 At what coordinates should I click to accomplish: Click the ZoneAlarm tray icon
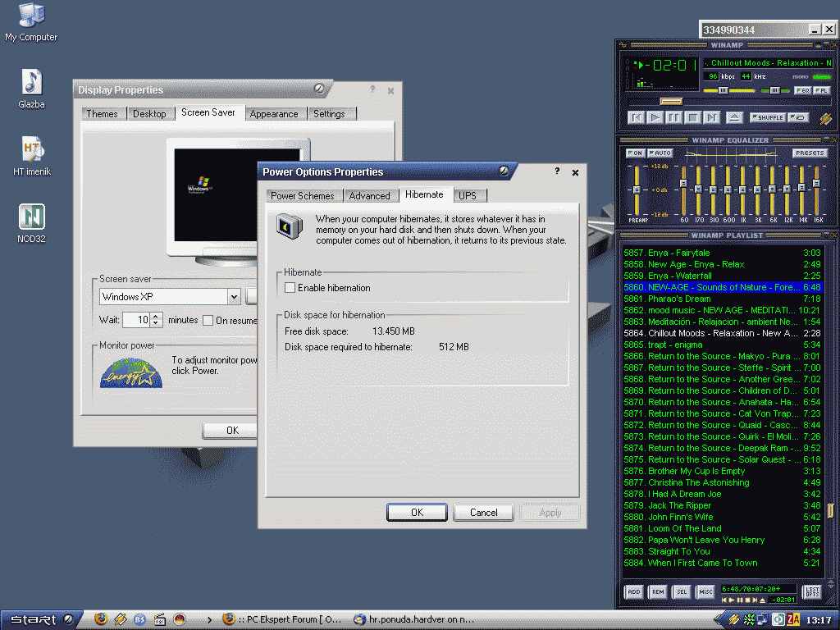click(x=793, y=619)
